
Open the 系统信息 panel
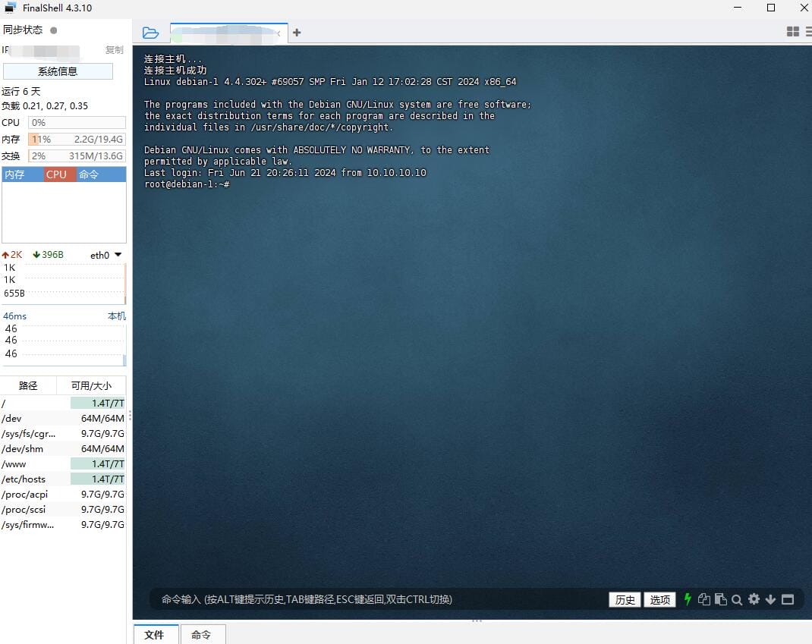[58, 71]
